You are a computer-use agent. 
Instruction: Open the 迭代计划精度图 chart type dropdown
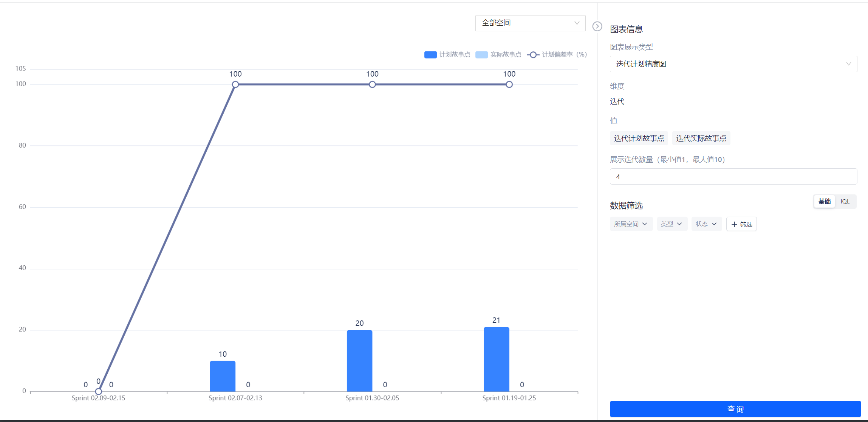tap(733, 64)
